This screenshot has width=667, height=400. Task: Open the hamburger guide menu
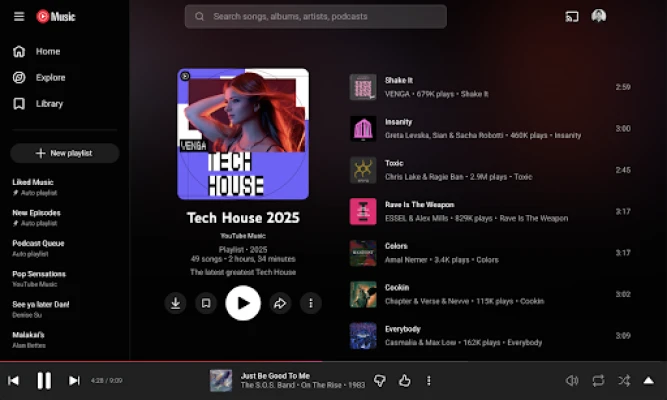pyautogui.click(x=19, y=16)
